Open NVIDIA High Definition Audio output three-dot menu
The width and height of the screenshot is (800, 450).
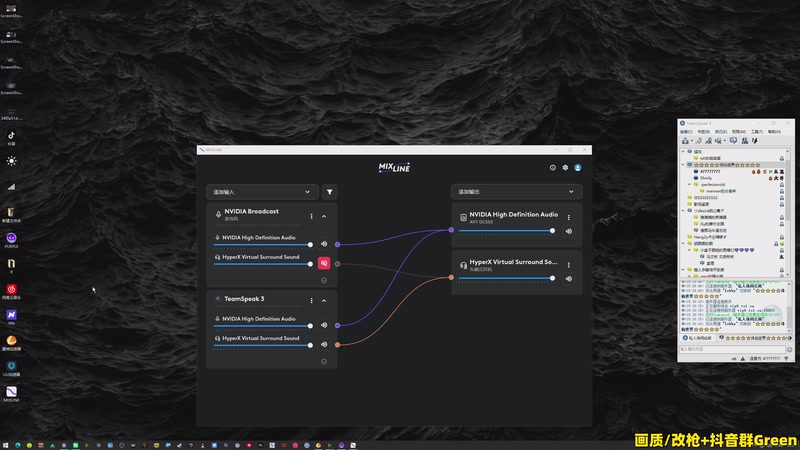569,217
